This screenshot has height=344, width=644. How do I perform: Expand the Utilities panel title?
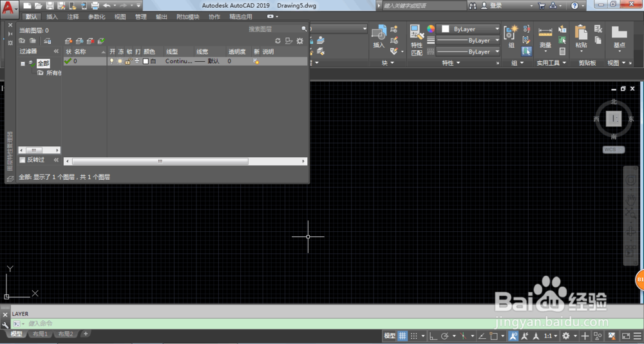pos(552,63)
